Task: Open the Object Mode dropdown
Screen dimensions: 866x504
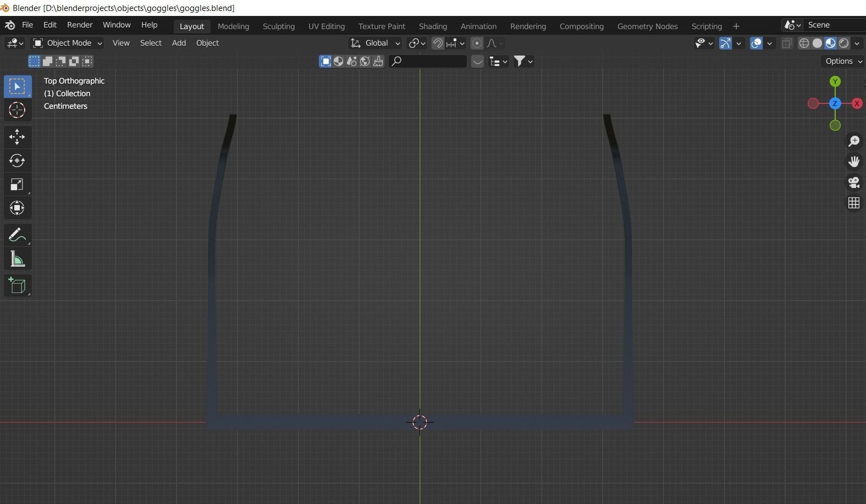Action: pyautogui.click(x=67, y=43)
